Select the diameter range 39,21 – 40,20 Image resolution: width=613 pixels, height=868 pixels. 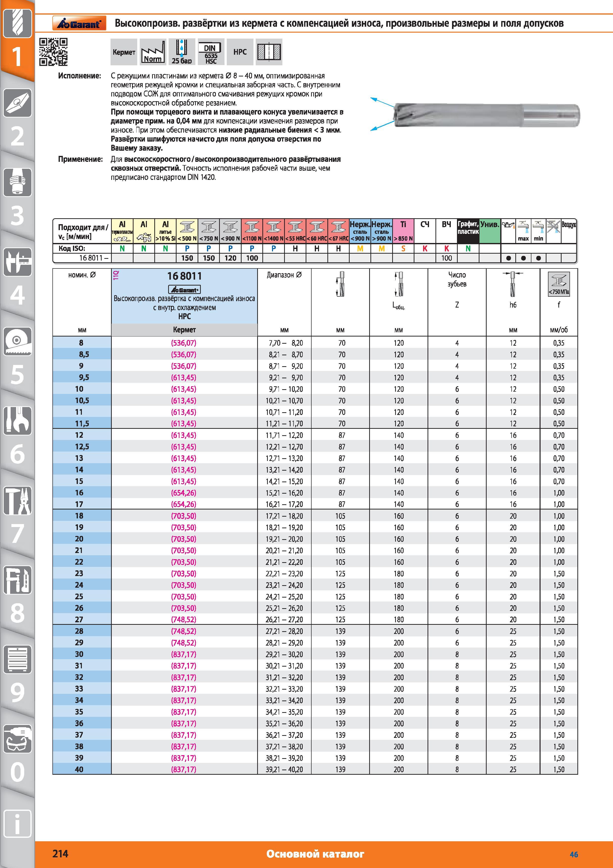tap(284, 769)
